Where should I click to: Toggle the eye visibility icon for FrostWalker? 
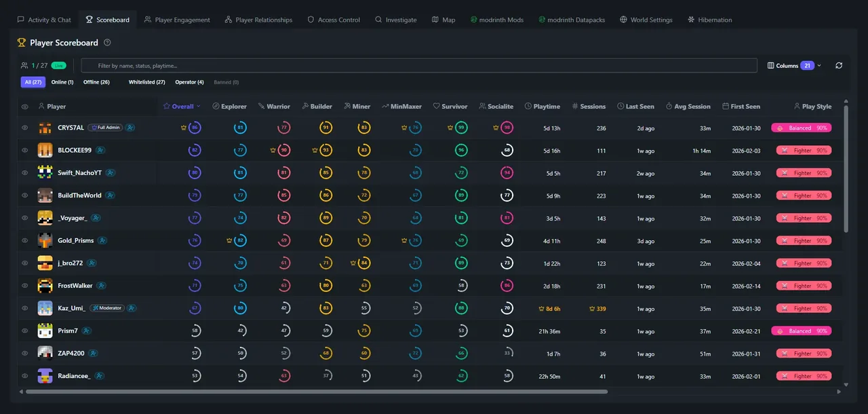point(24,285)
